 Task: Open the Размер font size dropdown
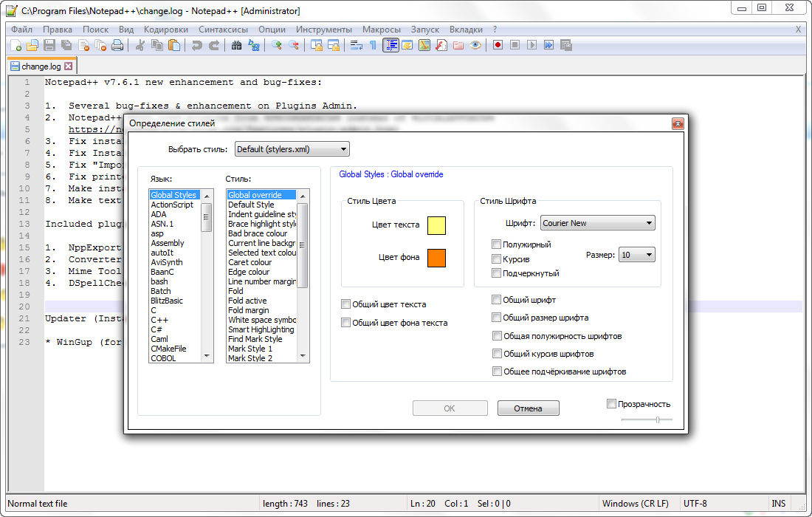point(636,255)
